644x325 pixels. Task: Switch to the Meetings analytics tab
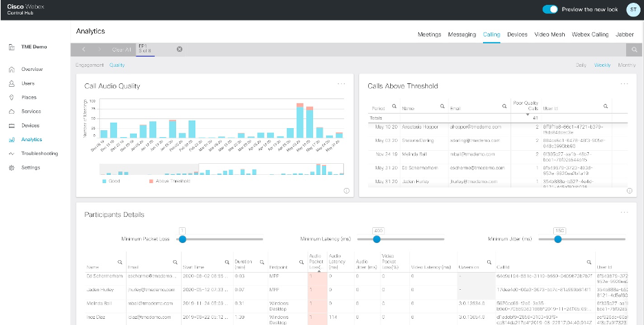coord(429,34)
